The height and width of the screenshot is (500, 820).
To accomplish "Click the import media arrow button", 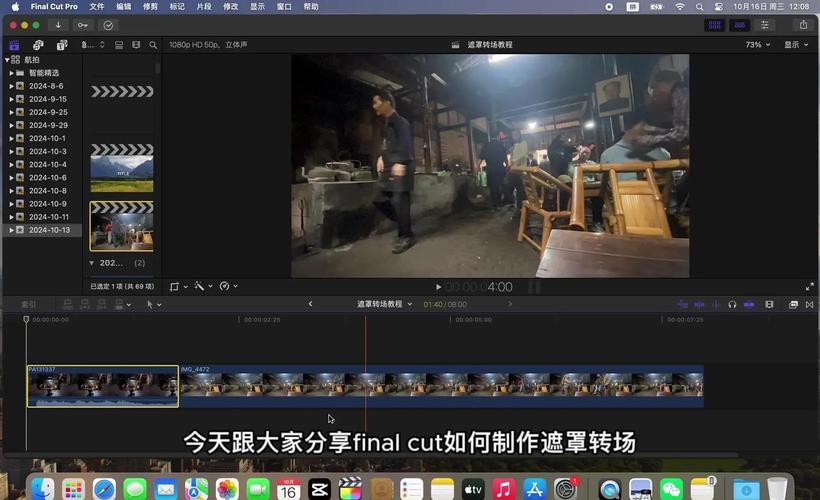I will [58, 25].
